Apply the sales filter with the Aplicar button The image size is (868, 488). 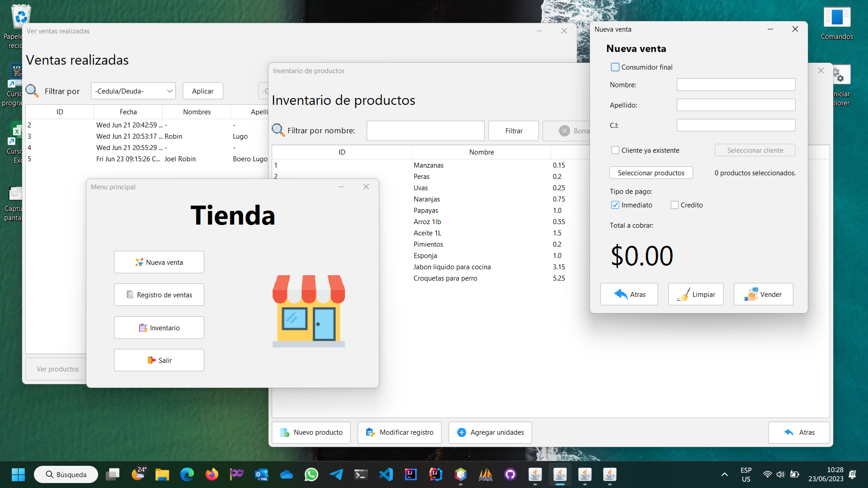[203, 91]
